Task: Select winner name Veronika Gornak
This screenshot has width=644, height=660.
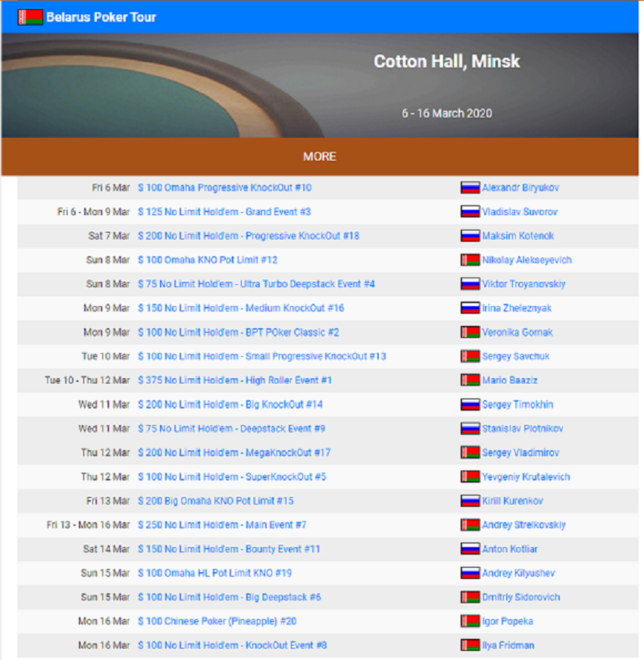Action: pos(517,333)
